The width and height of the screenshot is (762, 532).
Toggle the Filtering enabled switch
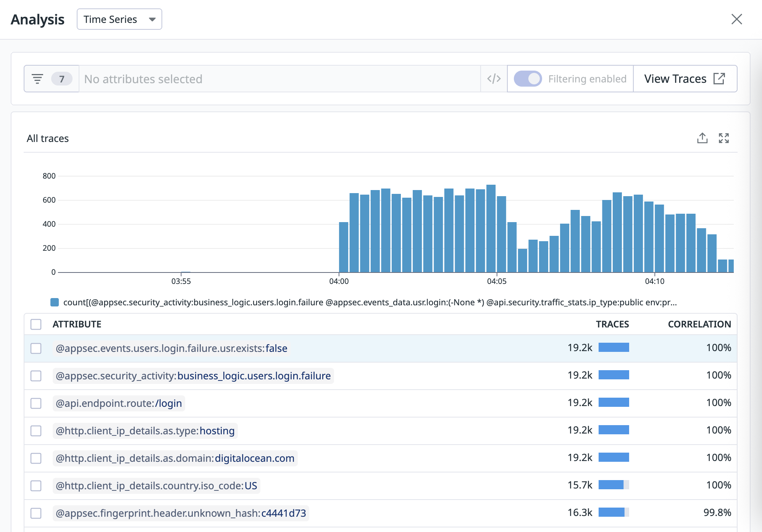coord(528,79)
